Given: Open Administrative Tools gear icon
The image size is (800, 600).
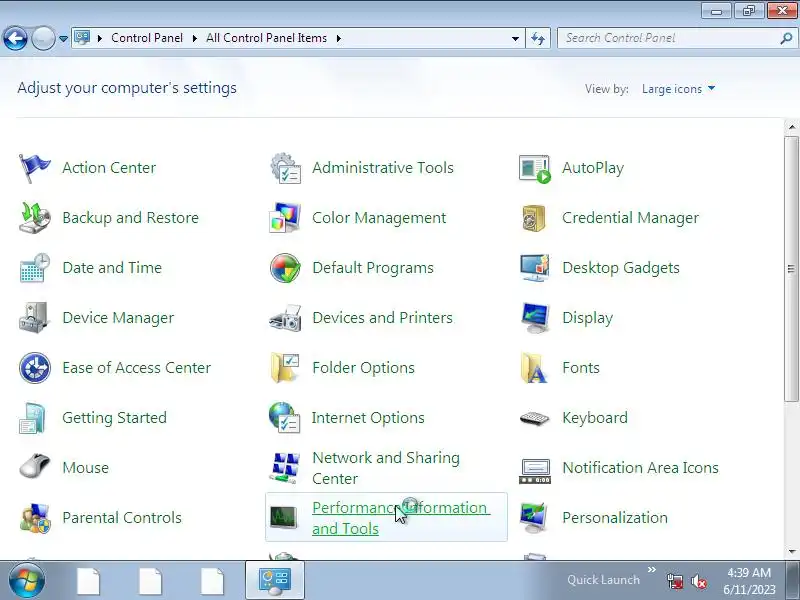Looking at the screenshot, I should click(x=285, y=168).
